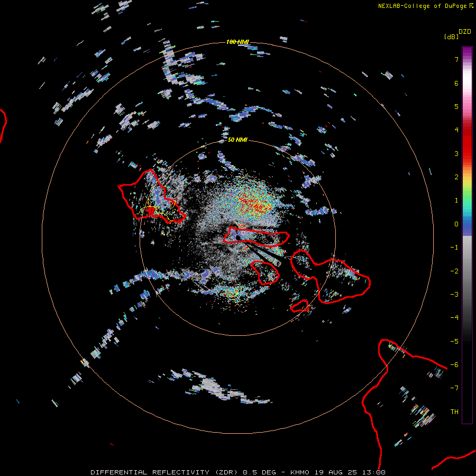Click the KHMO station identifier
The image size is (476, 476).
(x=300, y=472)
